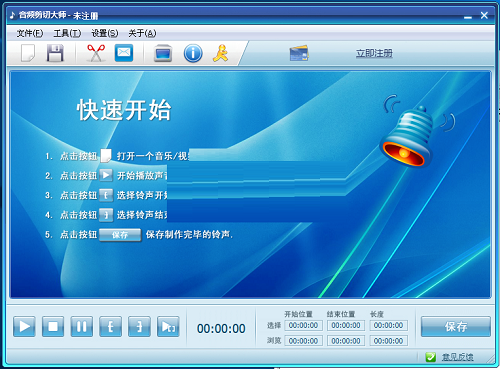
Task: Click the credit card register icon
Action: click(x=299, y=53)
